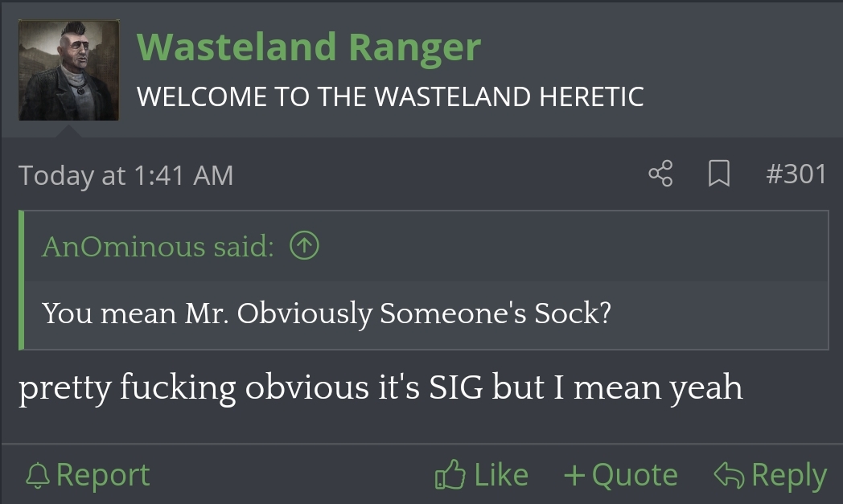Click the post body text mentioning SIG
843x504 pixels.
[380, 388]
